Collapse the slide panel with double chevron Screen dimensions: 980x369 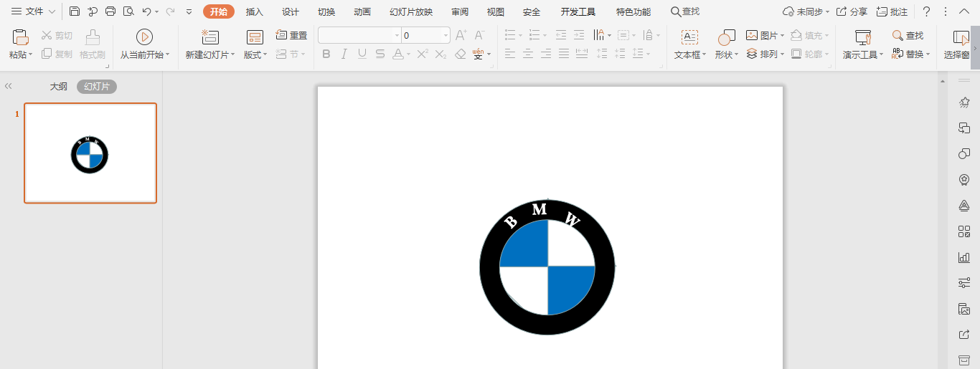tap(9, 86)
